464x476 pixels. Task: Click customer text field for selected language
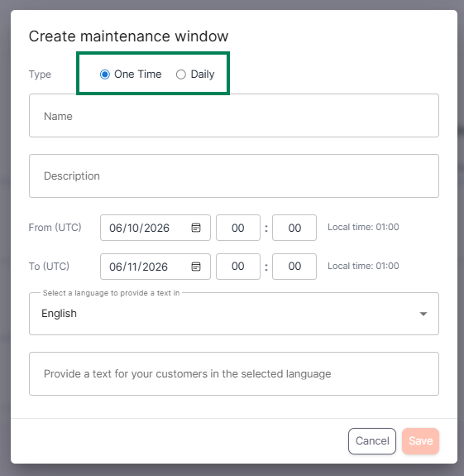(234, 373)
